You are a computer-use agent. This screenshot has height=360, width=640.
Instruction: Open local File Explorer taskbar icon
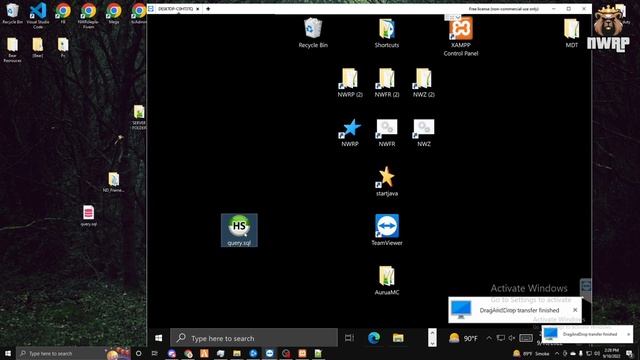coord(237,353)
